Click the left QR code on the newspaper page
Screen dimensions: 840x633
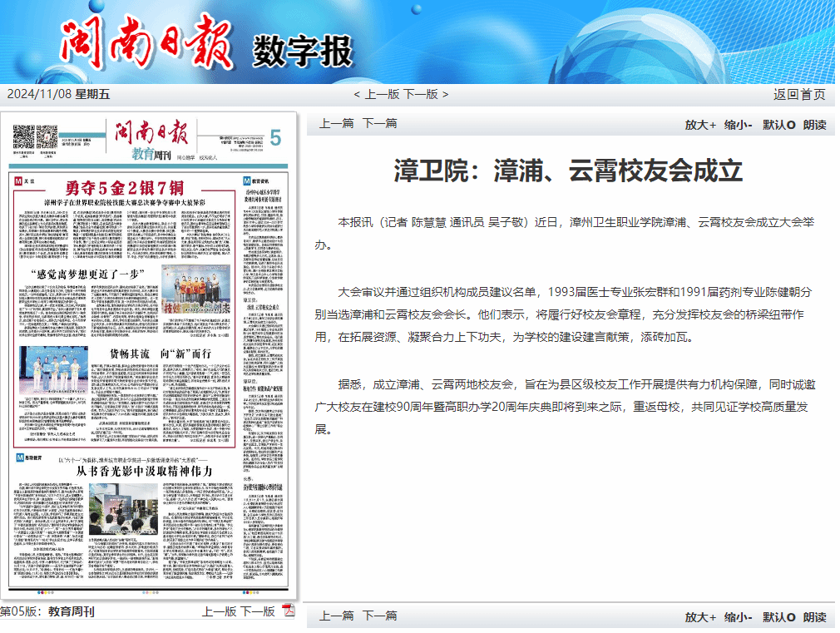coord(22,137)
